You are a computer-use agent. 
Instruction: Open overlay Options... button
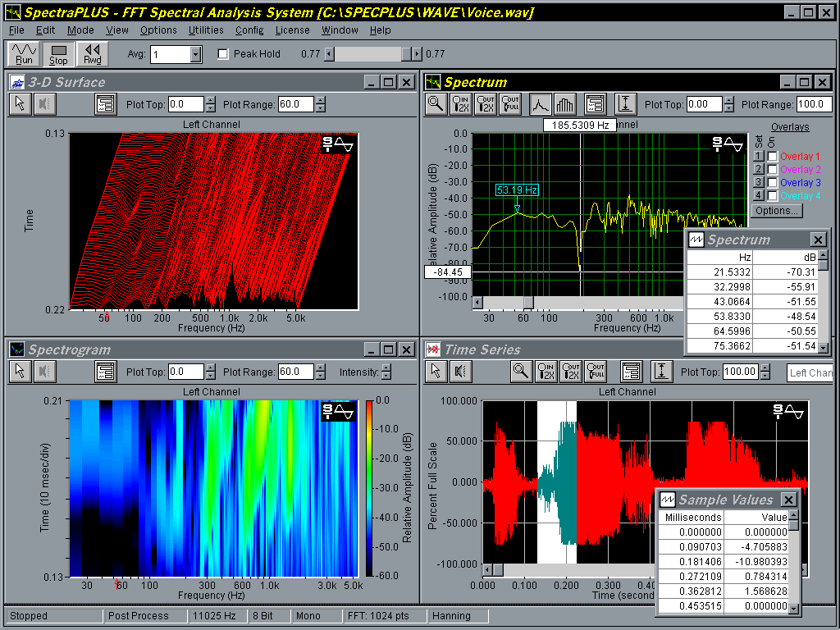coord(776,211)
